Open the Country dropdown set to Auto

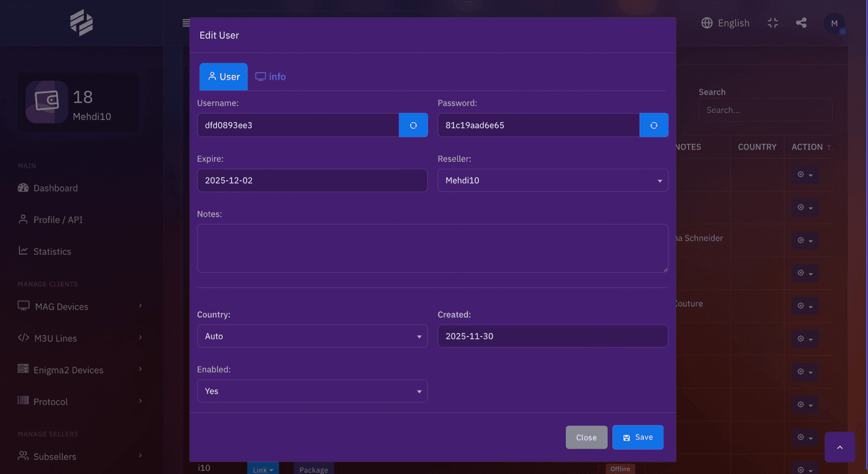312,336
